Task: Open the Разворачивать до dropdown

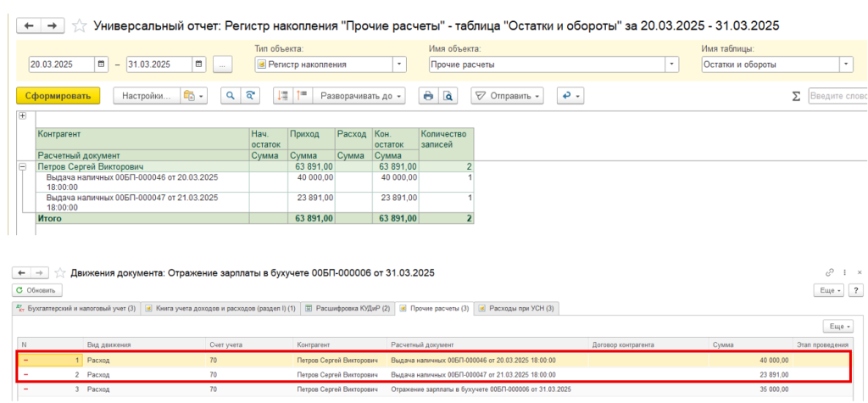Action: click(359, 96)
